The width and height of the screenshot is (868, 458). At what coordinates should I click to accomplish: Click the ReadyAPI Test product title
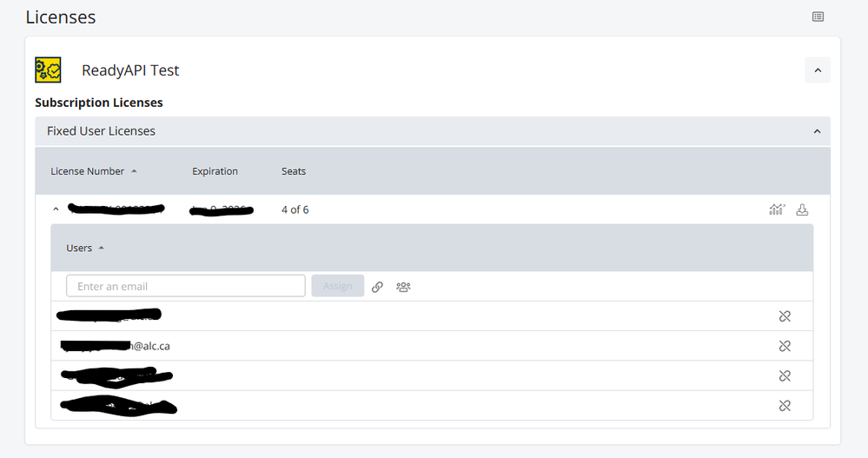click(x=130, y=70)
